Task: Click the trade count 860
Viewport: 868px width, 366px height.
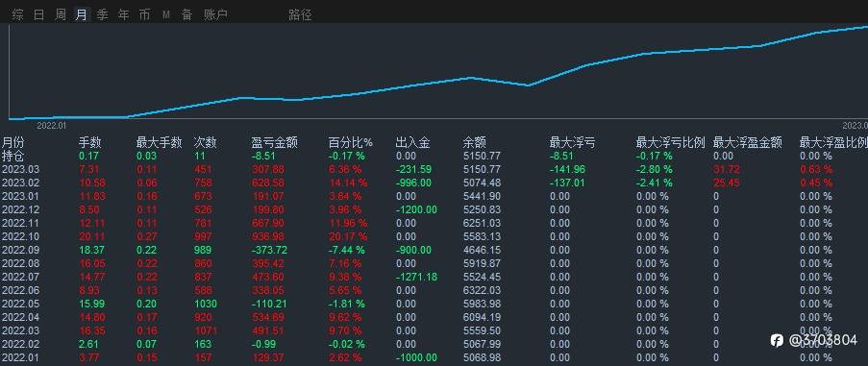Action: [x=203, y=263]
